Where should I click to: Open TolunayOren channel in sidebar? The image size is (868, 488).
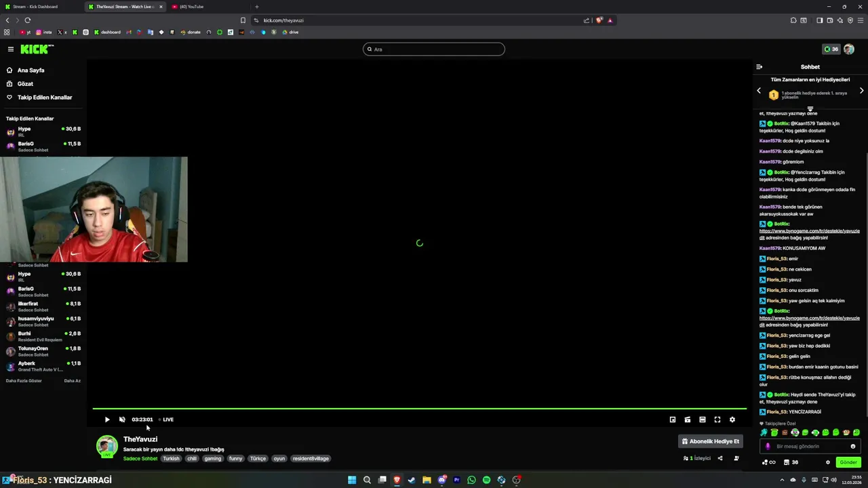[x=43, y=351]
